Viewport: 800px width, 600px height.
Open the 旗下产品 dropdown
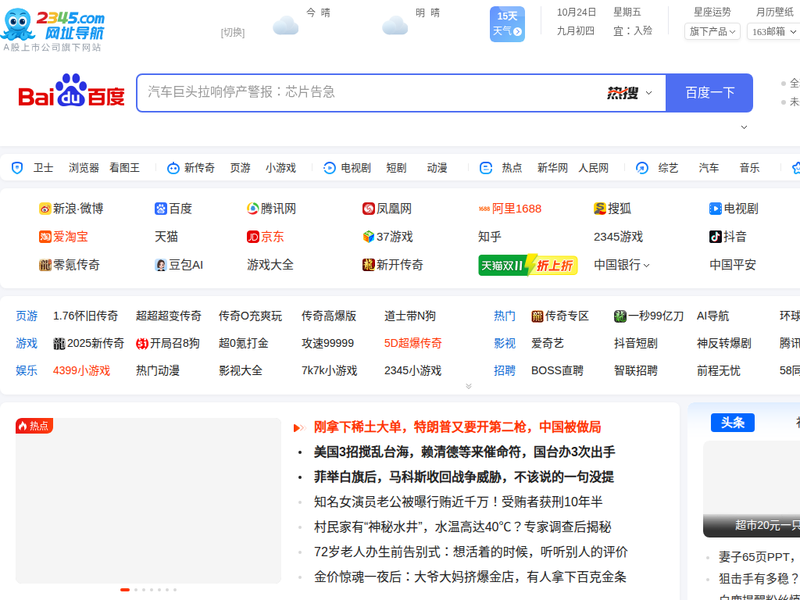712,32
